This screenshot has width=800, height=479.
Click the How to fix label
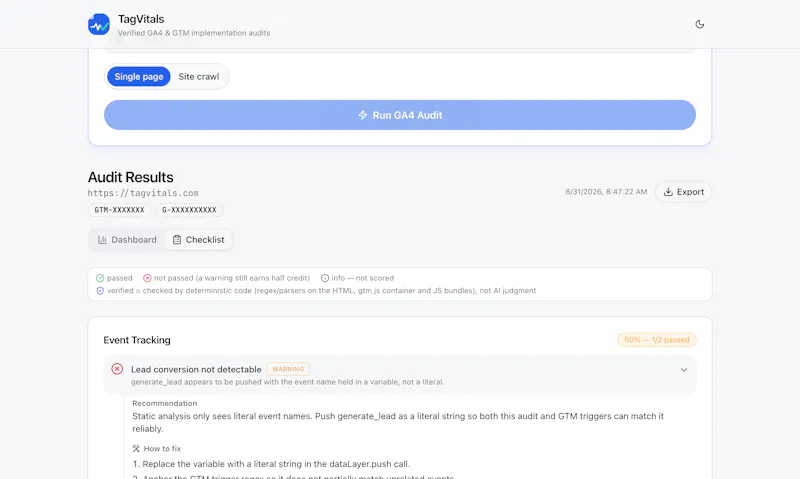coord(162,448)
